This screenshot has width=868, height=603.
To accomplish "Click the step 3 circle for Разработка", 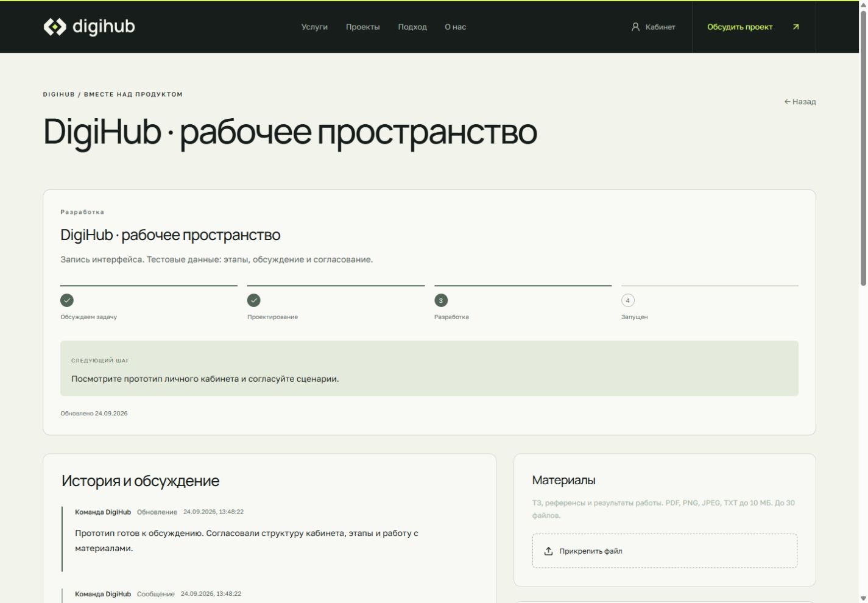I will coord(441,300).
